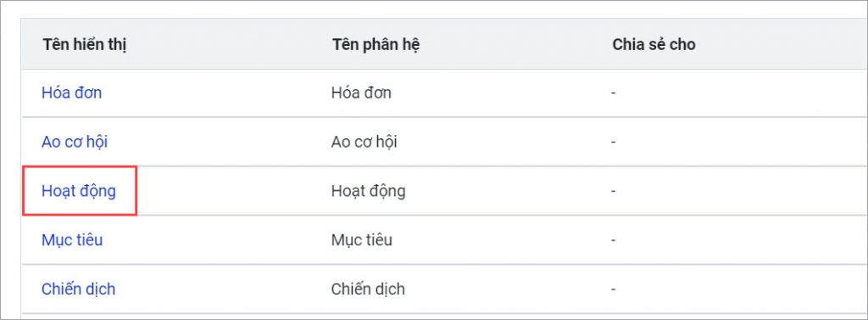Select Ao cơ hội in Tên phân hệ column
Image resolution: width=868 pixels, height=320 pixels.
(364, 142)
